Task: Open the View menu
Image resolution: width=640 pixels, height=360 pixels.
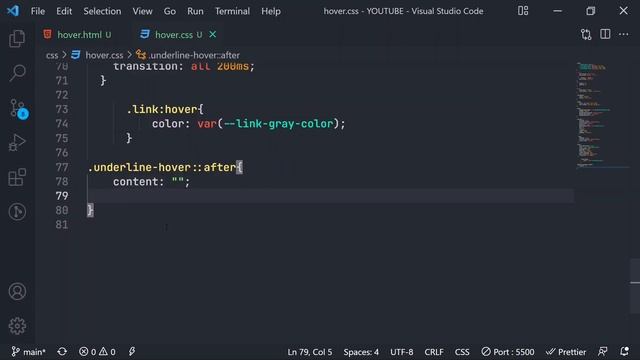Action: point(142,11)
